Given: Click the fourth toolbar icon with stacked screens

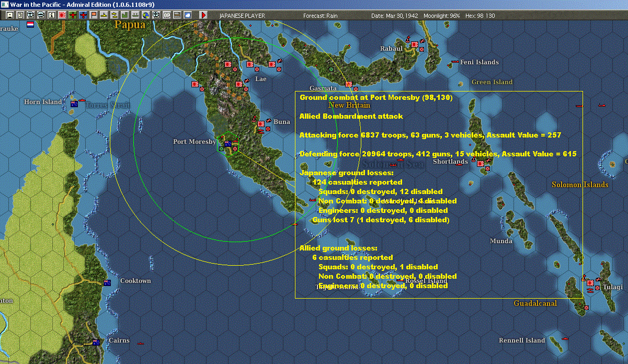Looking at the screenshot, I should (x=41, y=15).
